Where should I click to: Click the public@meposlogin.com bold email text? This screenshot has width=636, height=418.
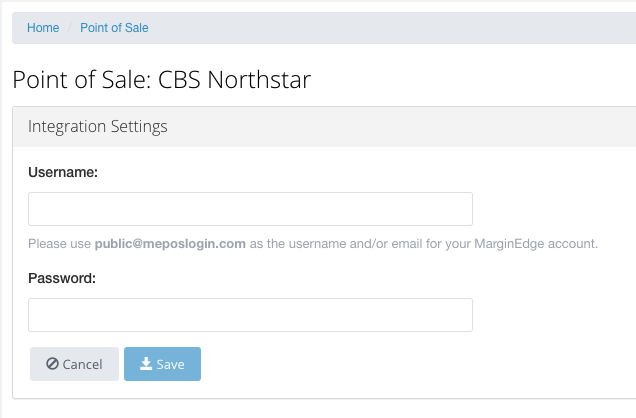170,244
